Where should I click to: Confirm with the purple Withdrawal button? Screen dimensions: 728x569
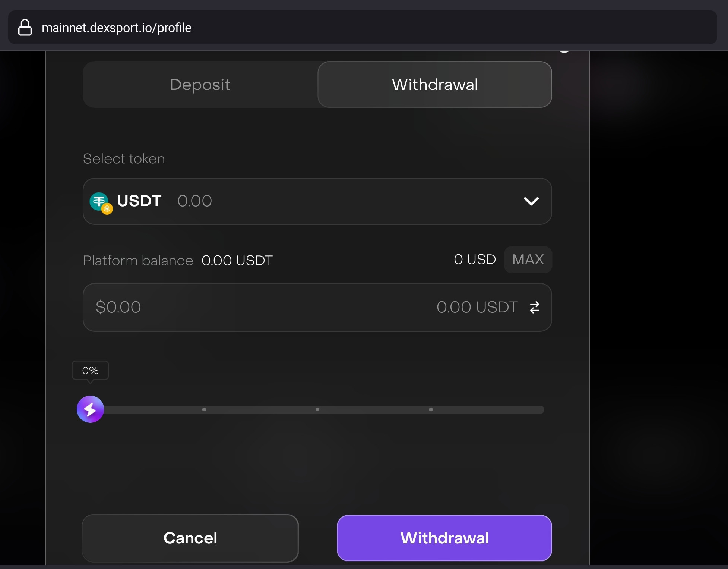[x=444, y=538]
